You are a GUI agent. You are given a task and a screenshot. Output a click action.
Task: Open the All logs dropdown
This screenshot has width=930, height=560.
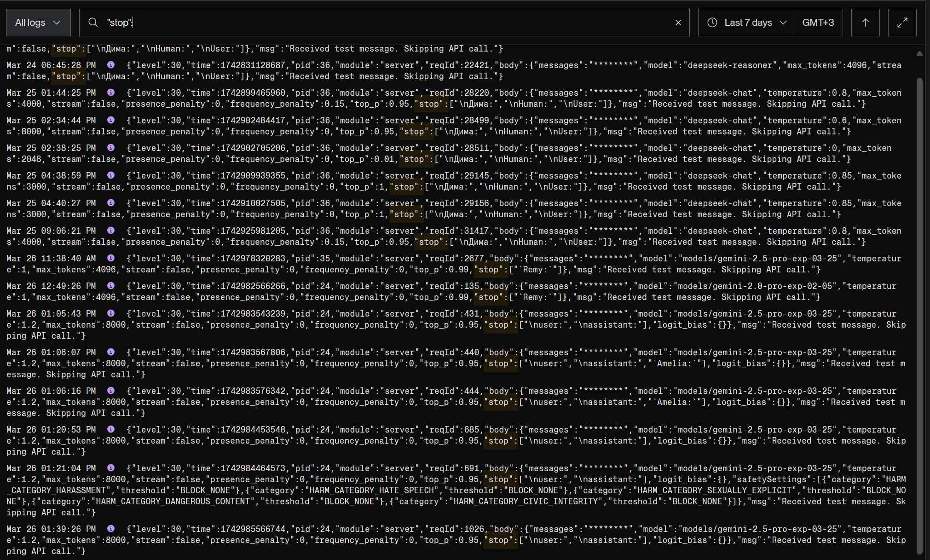pyautogui.click(x=38, y=23)
